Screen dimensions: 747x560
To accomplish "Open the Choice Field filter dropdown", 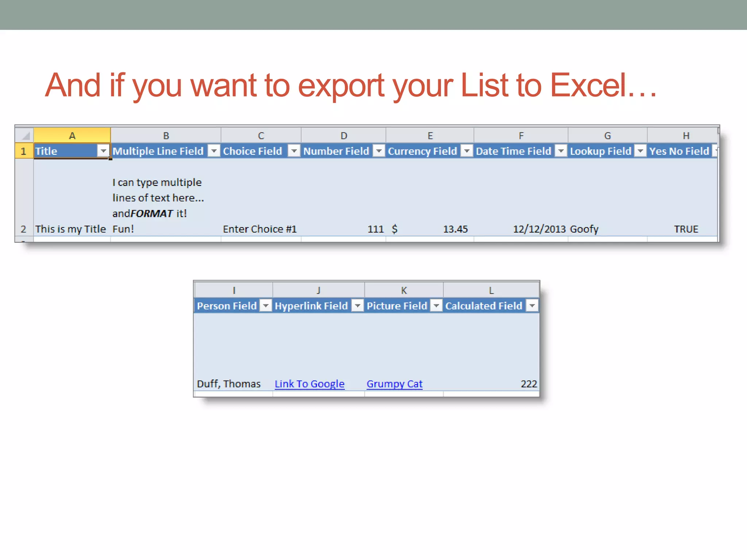I will [x=294, y=151].
